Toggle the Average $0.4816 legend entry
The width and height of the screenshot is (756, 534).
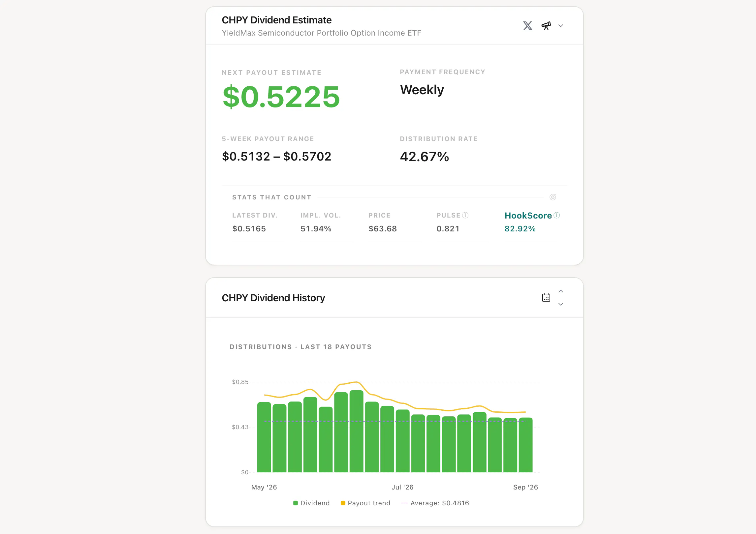click(x=435, y=503)
